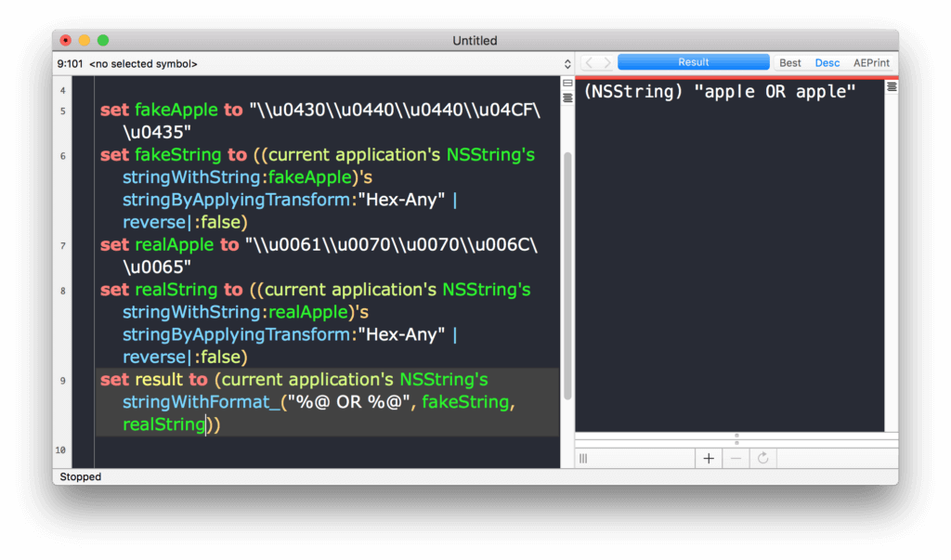Click the minus button below result pane
Viewport: 951px width, 560px height.
736,458
